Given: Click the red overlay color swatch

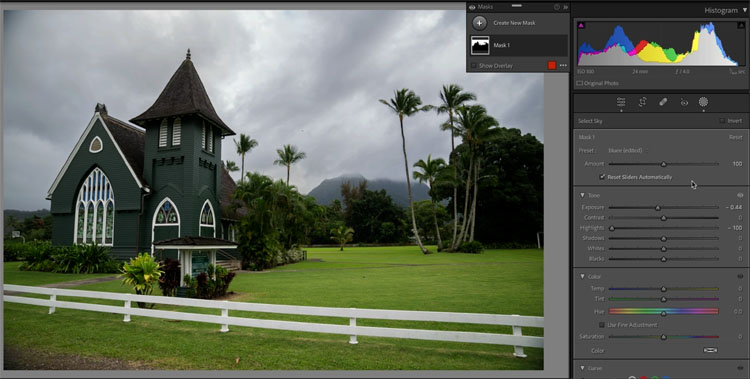Looking at the screenshot, I should pyautogui.click(x=552, y=66).
